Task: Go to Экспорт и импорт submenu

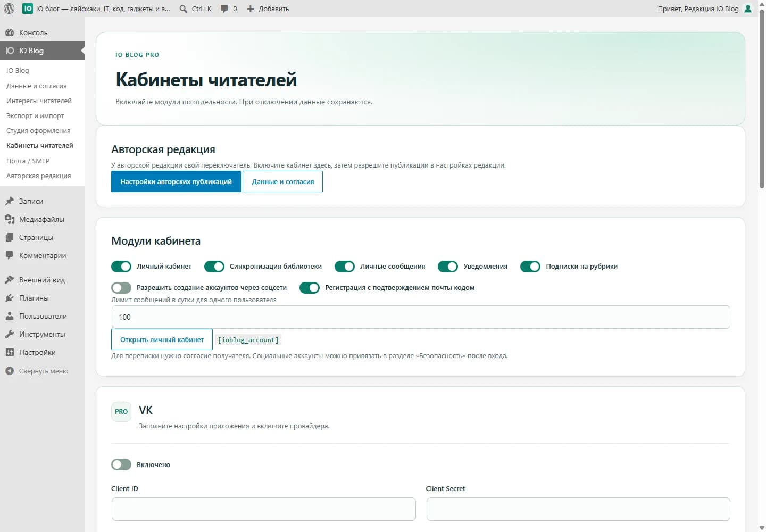Action: point(35,115)
